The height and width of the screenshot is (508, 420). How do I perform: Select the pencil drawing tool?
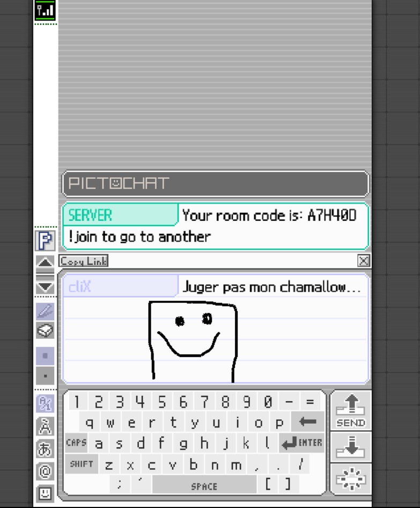[x=45, y=311]
